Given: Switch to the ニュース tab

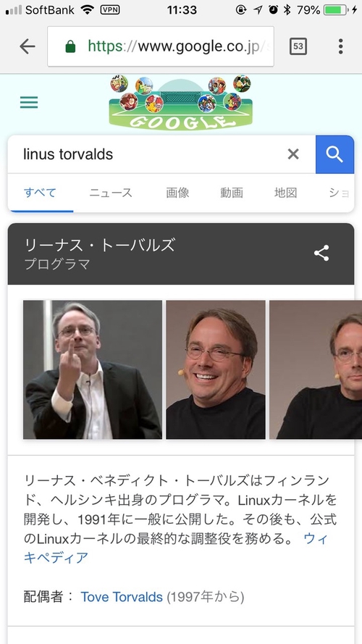Looking at the screenshot, I should pyautogui.click(x=111, y=193).
